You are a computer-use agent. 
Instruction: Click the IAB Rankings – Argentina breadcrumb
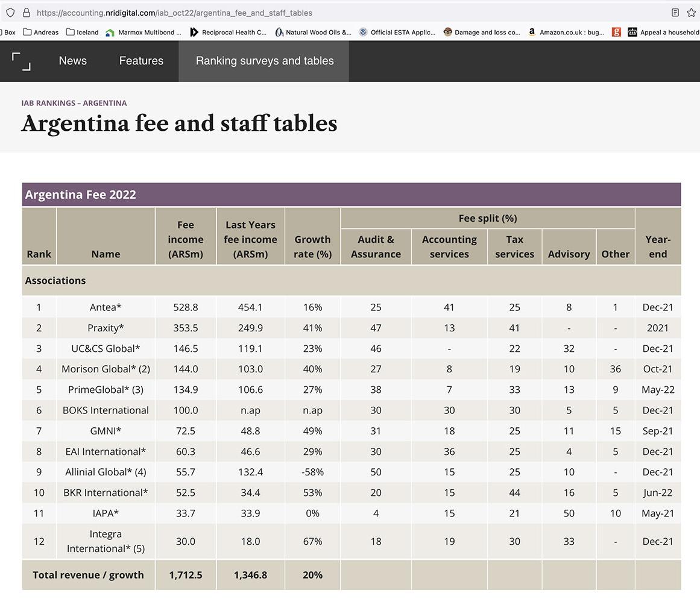click(x=74, y=103)
